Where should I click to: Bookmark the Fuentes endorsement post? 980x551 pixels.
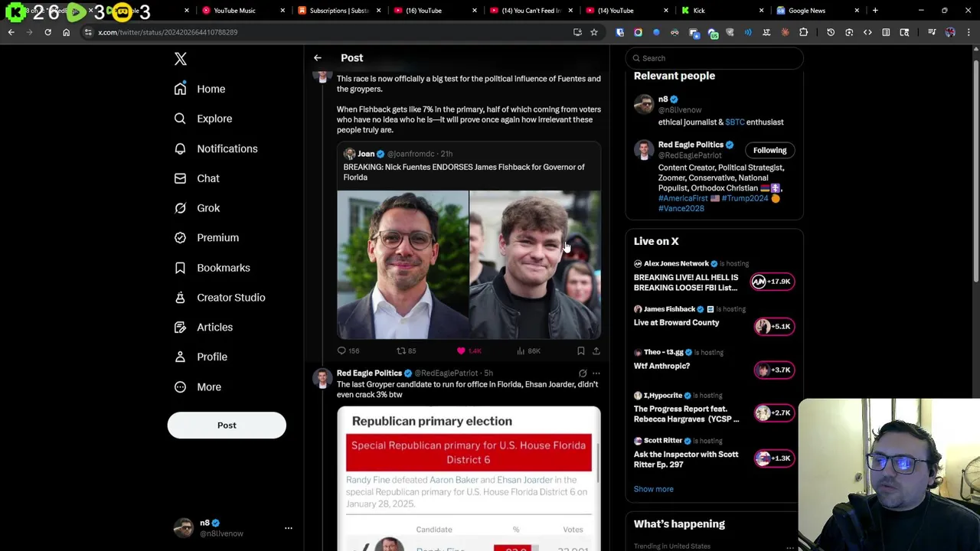581,351
